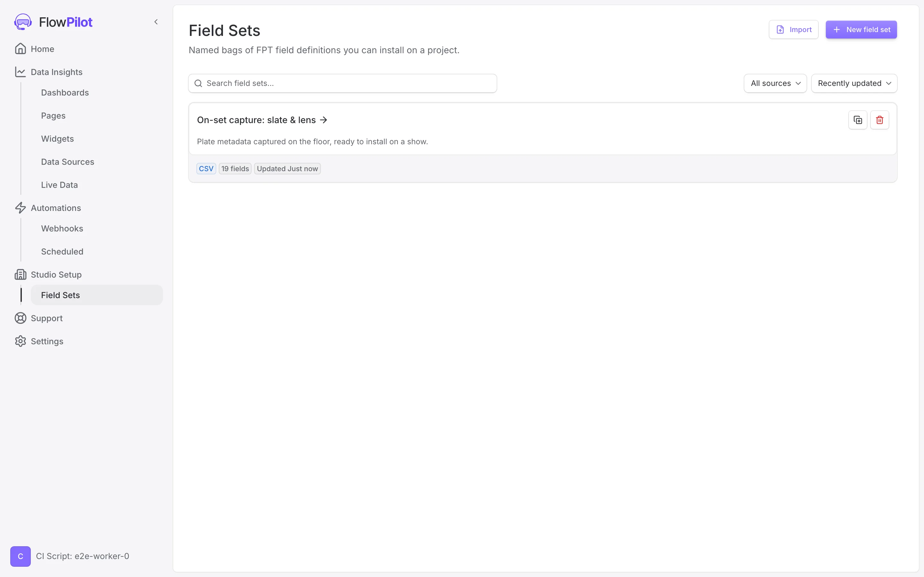Click the Import button
This screenshot has height=577, width=924.
(793, 30)
